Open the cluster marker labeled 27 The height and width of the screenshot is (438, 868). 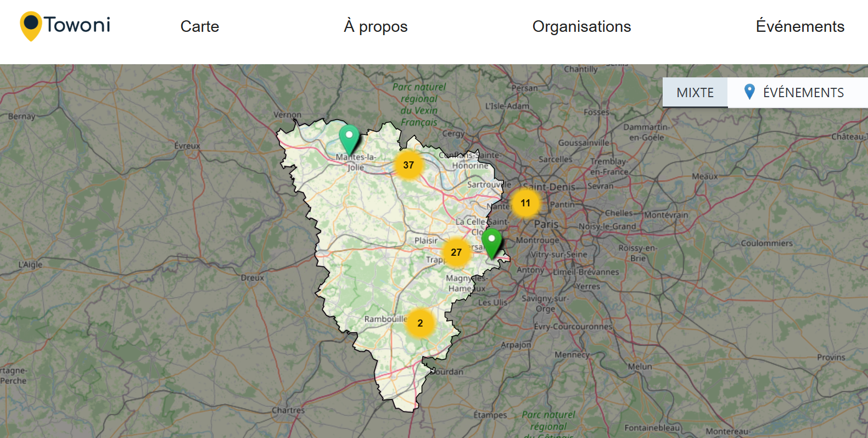point(456,252)
